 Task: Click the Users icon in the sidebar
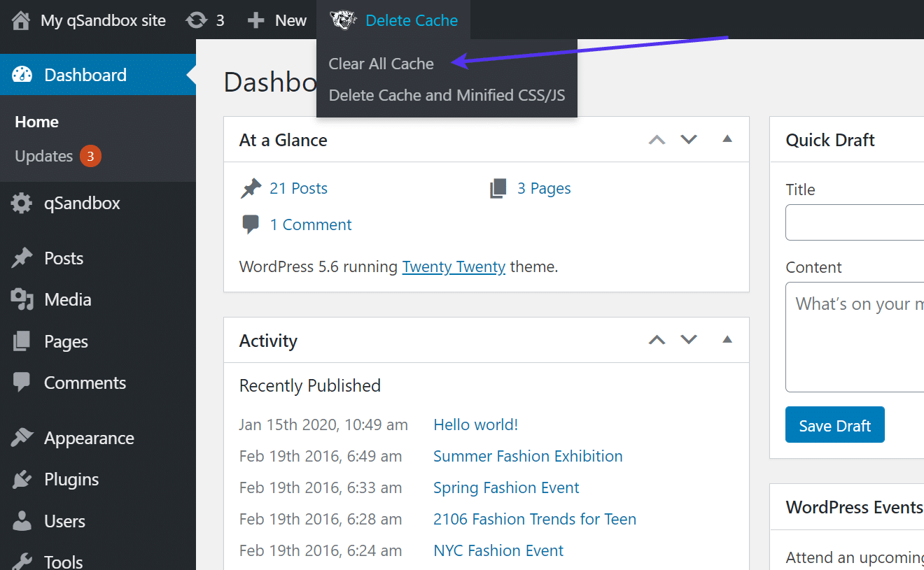(21, 520)
